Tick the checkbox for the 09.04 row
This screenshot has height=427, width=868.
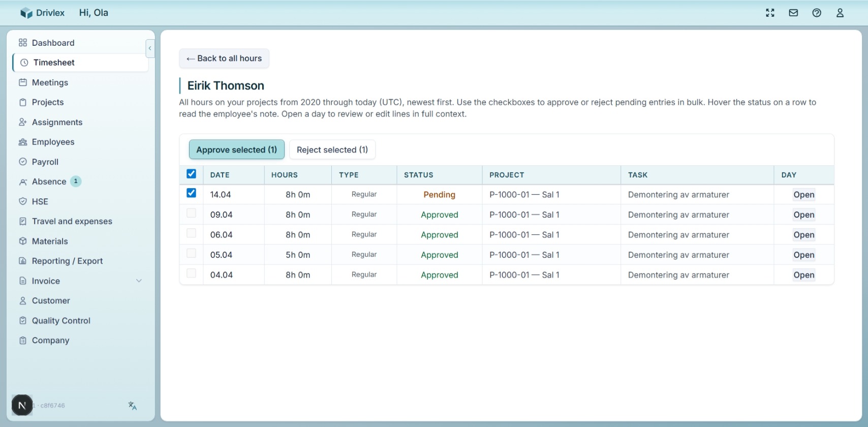pos(191,213)
